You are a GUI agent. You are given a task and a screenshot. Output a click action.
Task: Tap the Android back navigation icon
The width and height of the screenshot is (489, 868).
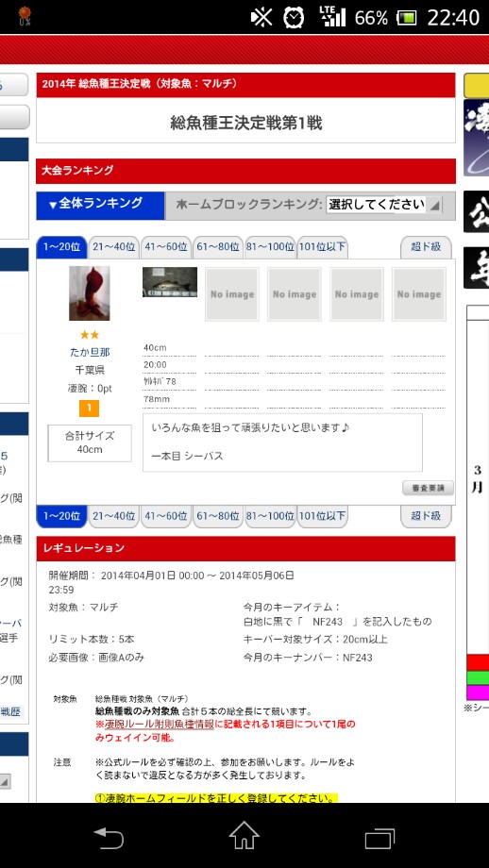click(109, 838)
